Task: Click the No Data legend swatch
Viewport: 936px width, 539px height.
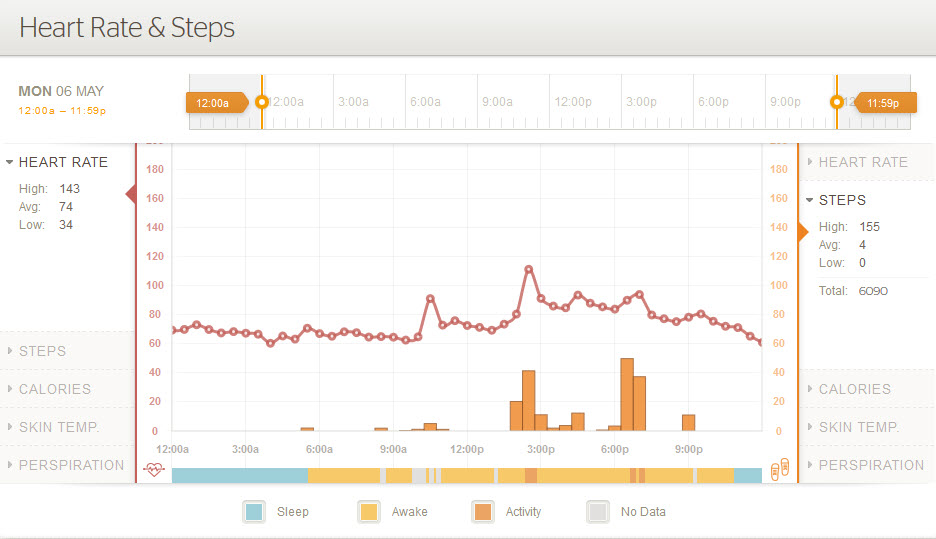Action: (x=598, y=512)
